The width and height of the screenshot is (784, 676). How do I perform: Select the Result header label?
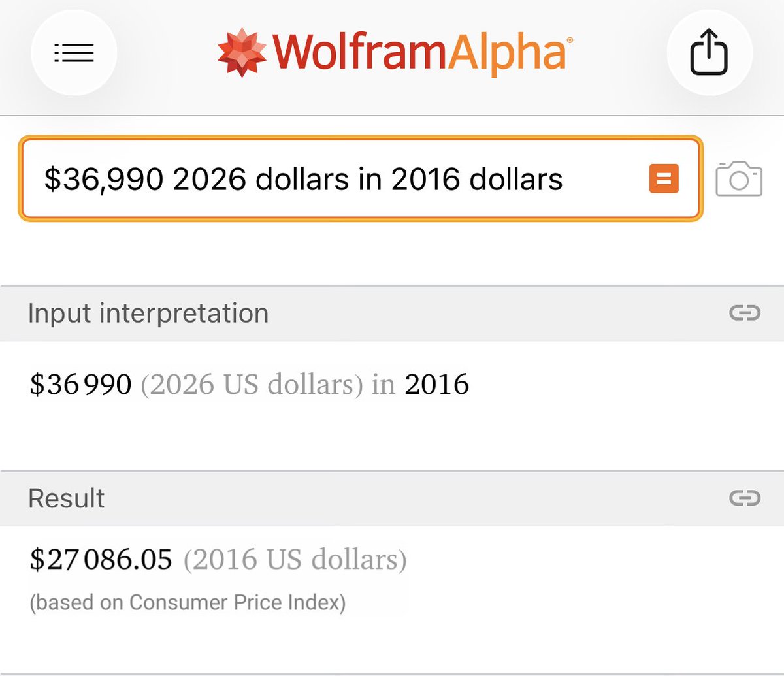coord(67,498)
